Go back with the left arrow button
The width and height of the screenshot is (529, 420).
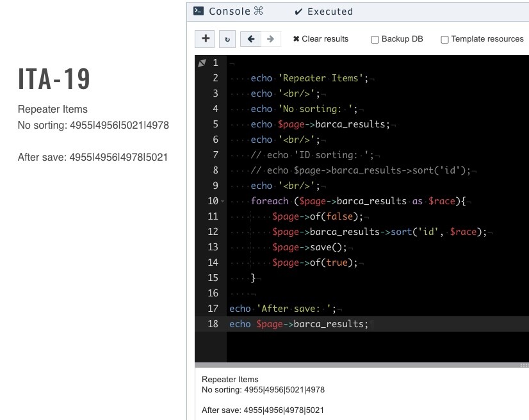pos(250,39)
